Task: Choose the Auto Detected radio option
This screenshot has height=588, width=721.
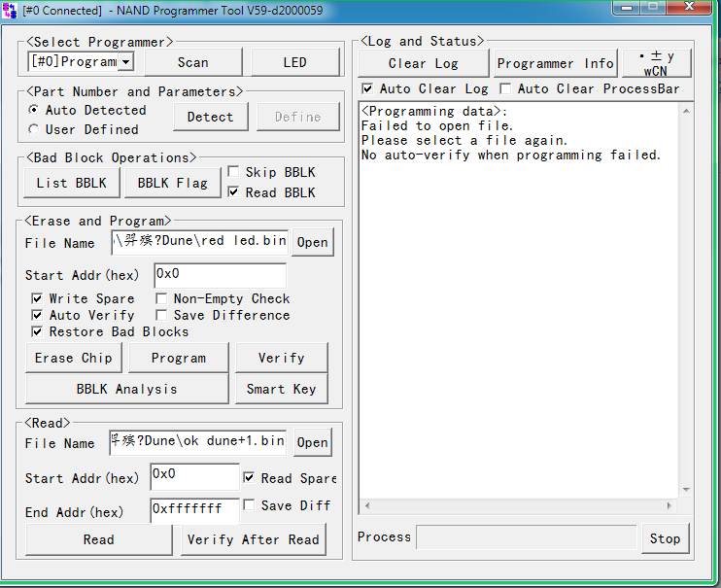Action: 35,111
